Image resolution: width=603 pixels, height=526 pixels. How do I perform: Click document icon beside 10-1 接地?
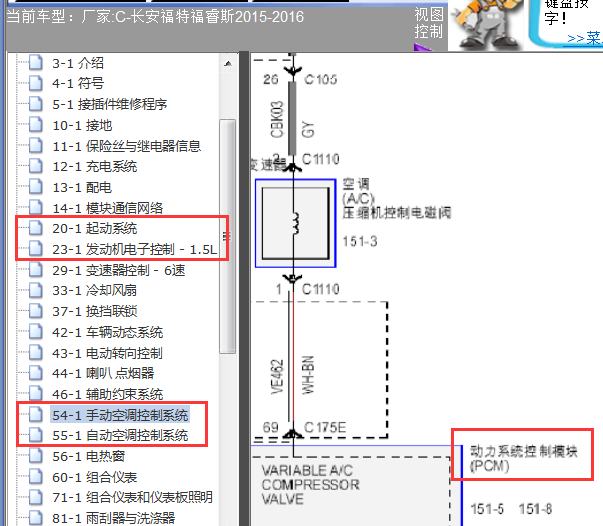point(36,125)
